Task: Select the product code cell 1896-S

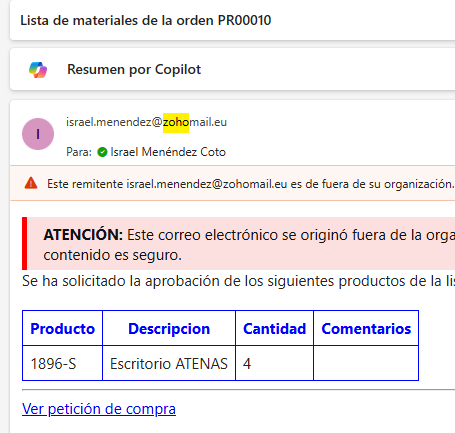Action: point(63,363)
